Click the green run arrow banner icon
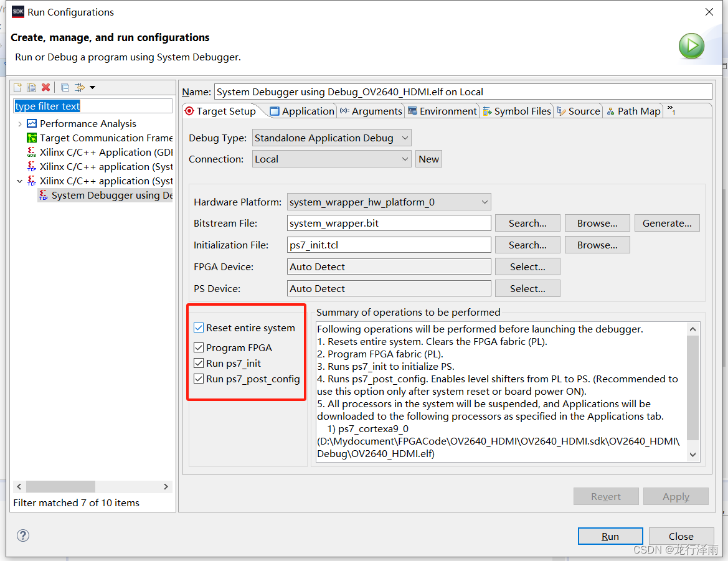 click(691, 46)
